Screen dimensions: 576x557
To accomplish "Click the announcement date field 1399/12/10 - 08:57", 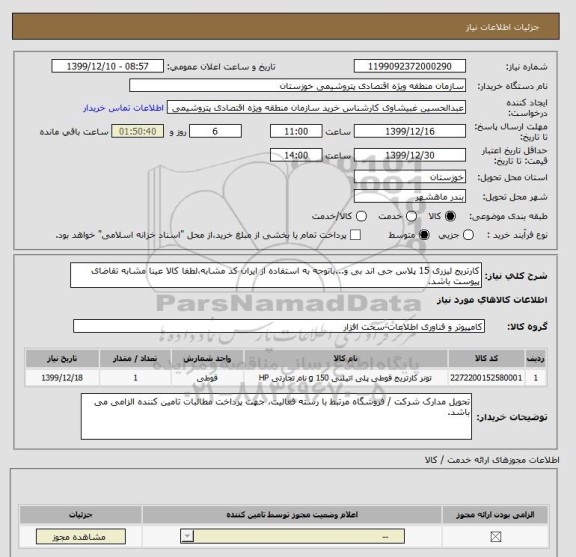I will tap(107, 67).
